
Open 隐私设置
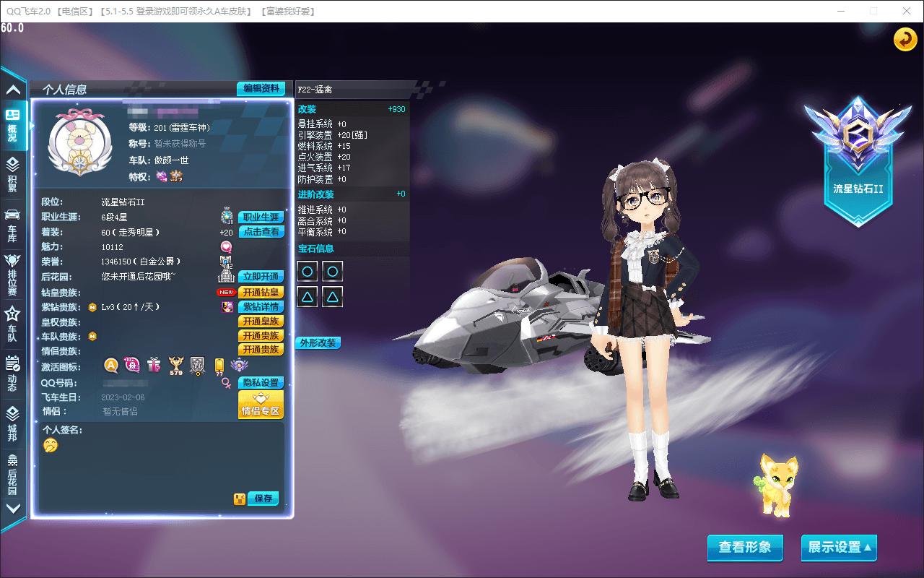[x=261, y=383]
